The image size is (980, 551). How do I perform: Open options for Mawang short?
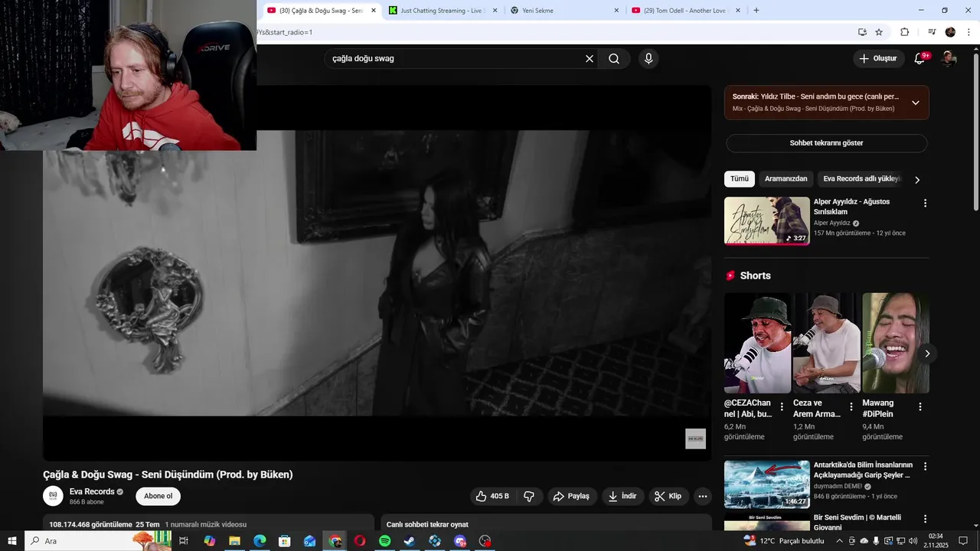(x=920, y=407)
